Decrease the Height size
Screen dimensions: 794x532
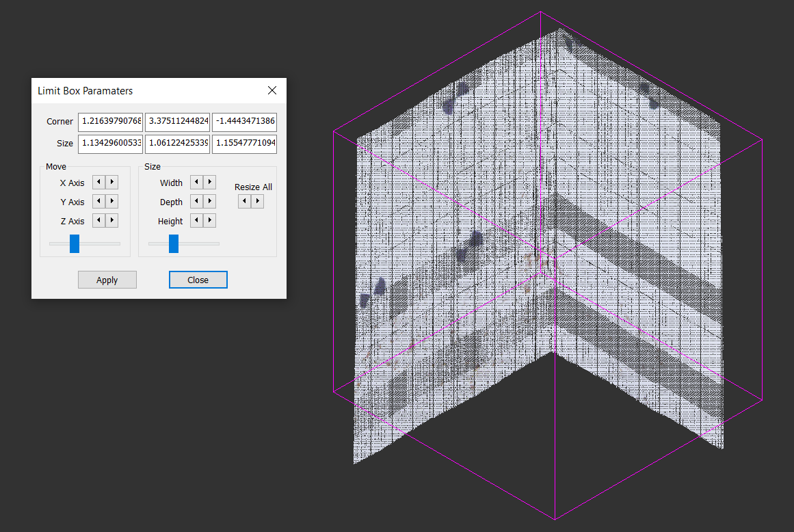tap(197, 220)
